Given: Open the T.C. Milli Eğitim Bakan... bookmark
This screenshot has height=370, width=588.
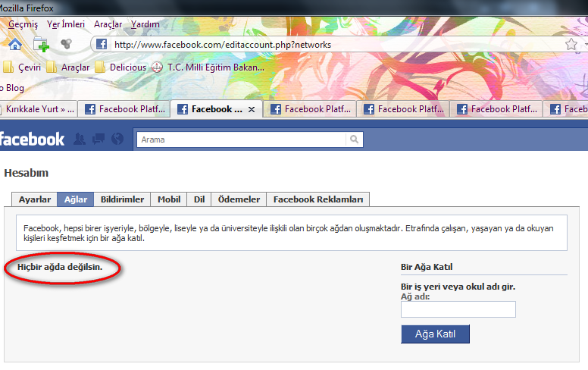Looking at the screenshot, I should point(208,67).
